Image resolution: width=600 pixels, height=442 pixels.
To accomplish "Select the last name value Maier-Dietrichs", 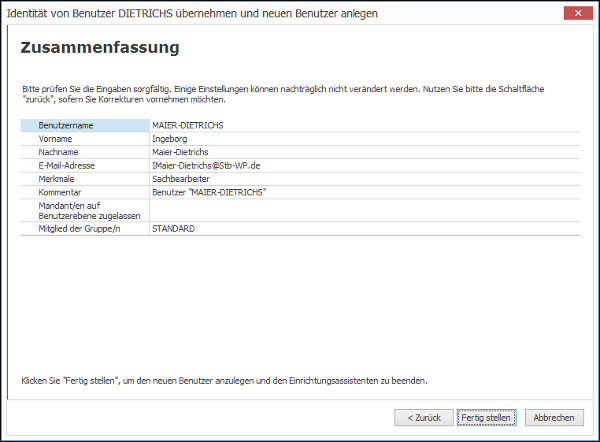I will (x=180, y=152).
